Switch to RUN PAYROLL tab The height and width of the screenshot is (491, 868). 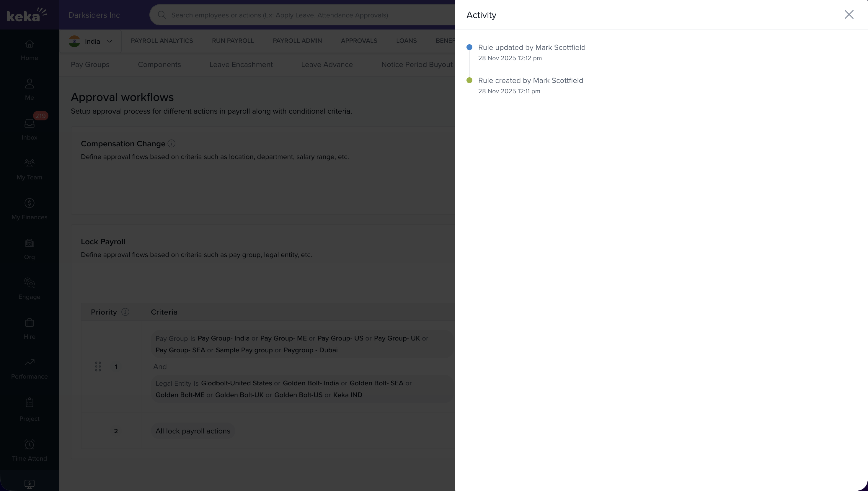click(x=232, y=41)
